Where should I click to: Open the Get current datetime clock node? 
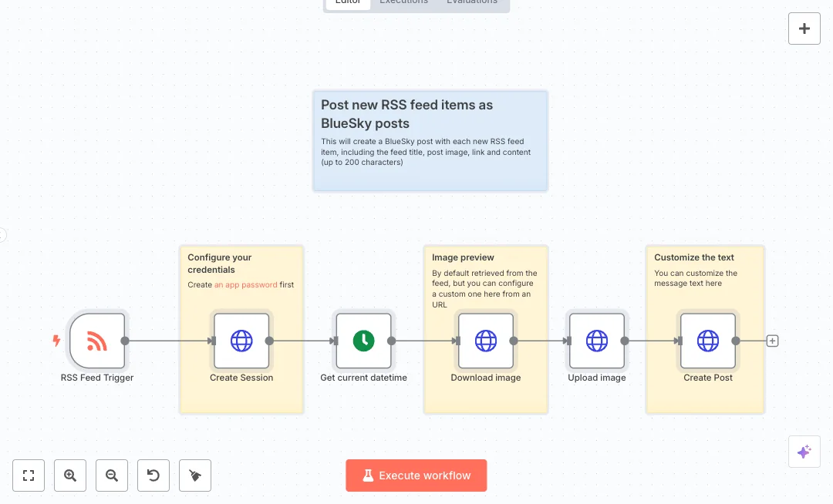pyautogui.click(x=363, y=341)
